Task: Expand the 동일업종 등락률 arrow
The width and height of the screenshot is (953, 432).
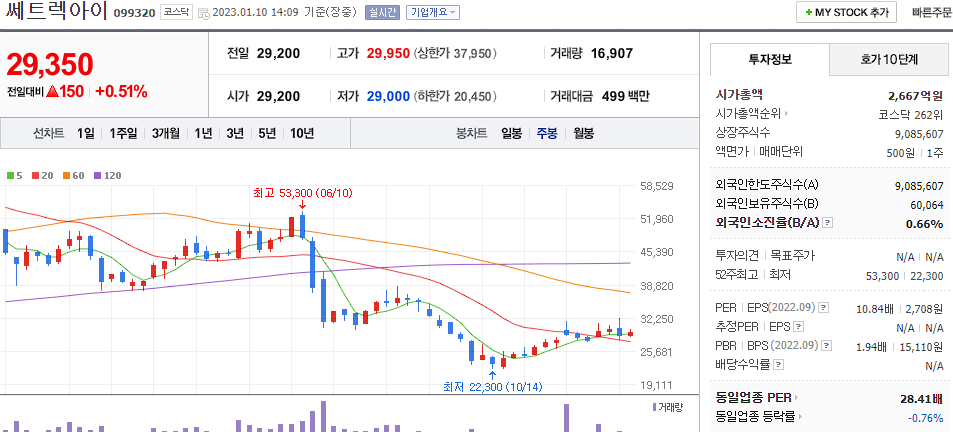Action: pos(799,417)
